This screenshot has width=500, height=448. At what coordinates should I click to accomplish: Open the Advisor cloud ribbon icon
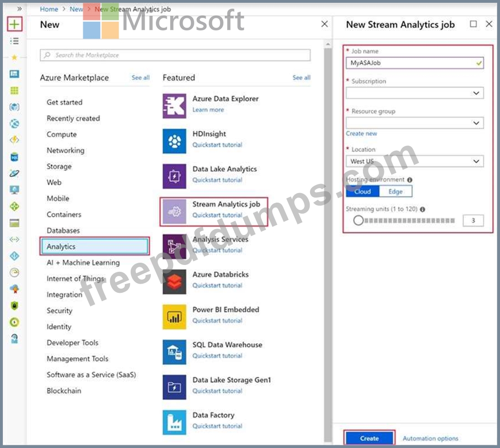[x=15, y=289]
